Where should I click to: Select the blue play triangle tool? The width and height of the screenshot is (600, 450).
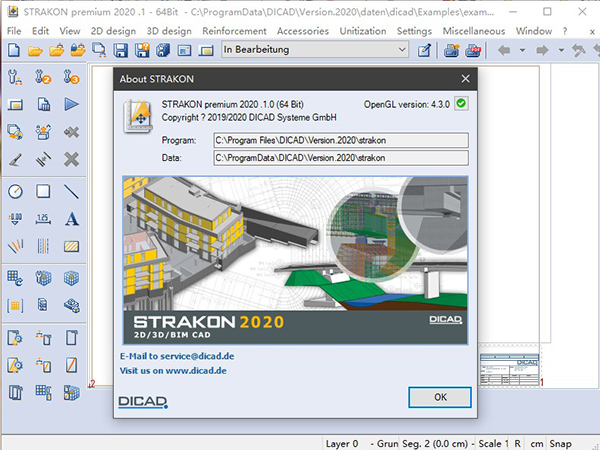click(x=71, y=104)
